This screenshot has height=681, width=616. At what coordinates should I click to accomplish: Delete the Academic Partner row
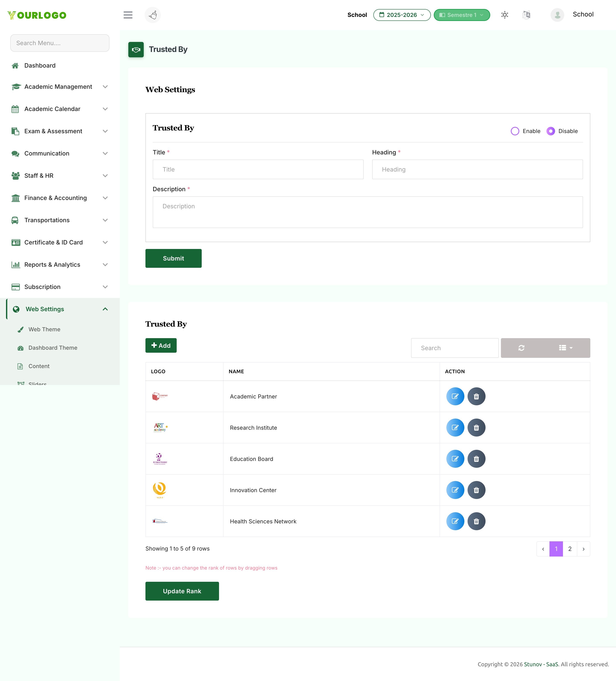click(x=477, y=396)
